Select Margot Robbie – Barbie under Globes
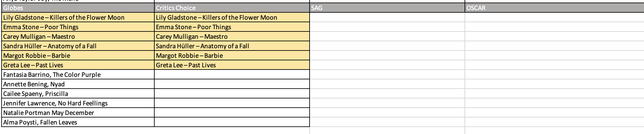Image resolution: width=644 pixels, height=134 pixels. (78, 56)
